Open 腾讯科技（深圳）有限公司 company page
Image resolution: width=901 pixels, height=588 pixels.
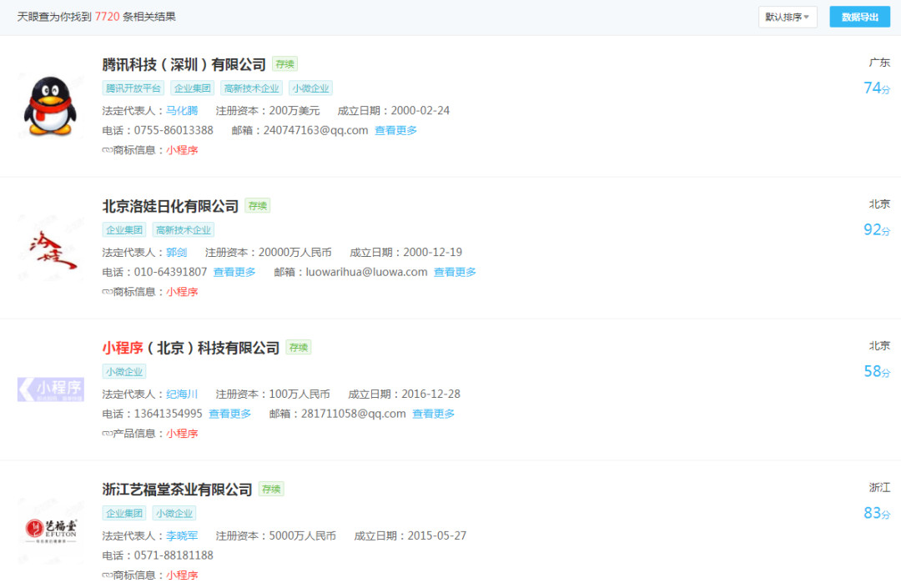pos(184,65)
